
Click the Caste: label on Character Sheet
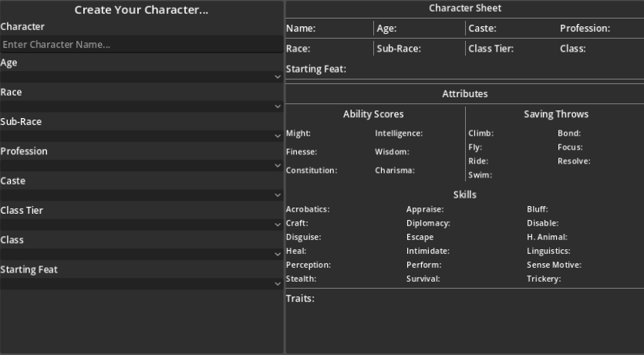[482, 29]
